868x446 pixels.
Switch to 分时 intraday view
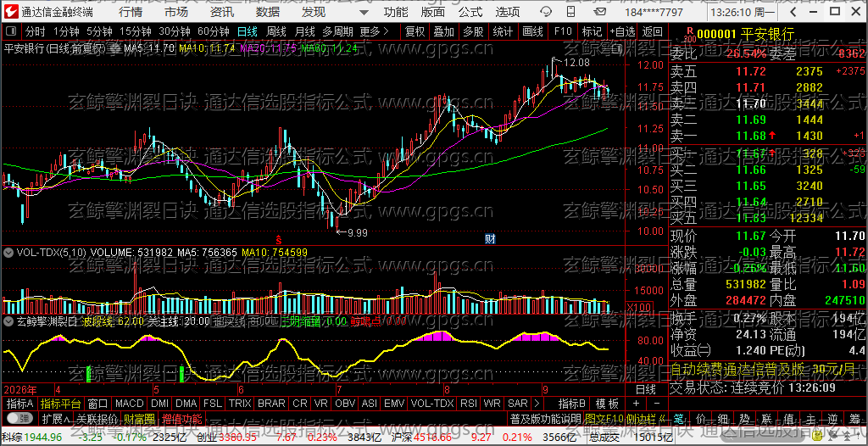point(36,31)
